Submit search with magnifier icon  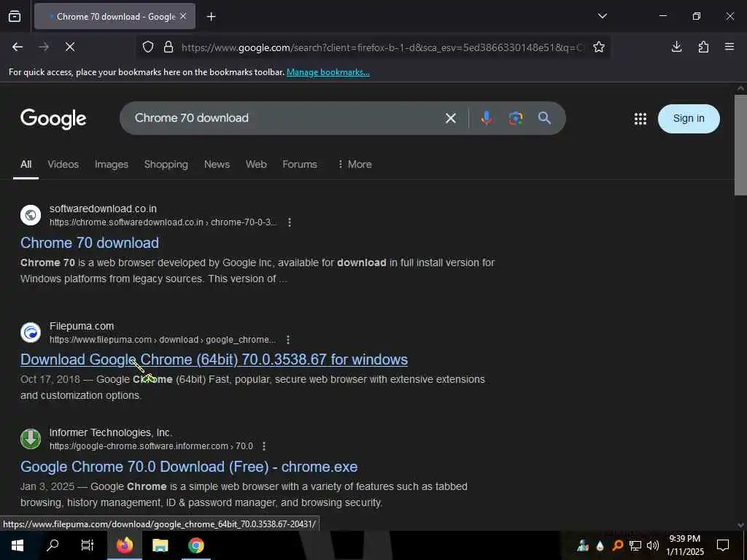coord(544,118)
